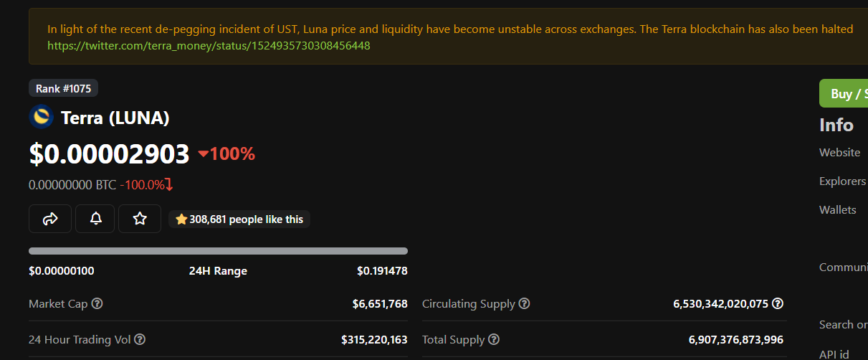Click the Terra LUNA coin logo
868x360 pixels.
click(x=42, y=117)
